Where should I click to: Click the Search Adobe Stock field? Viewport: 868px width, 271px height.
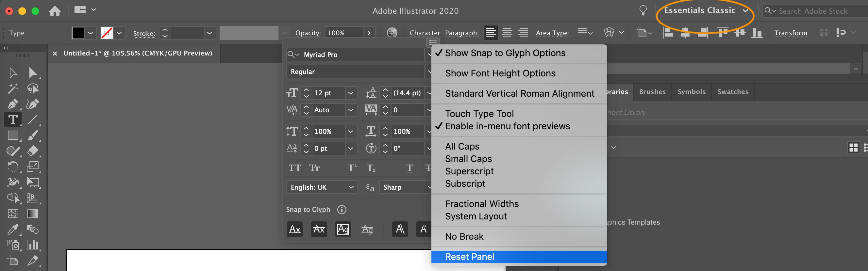815,11
